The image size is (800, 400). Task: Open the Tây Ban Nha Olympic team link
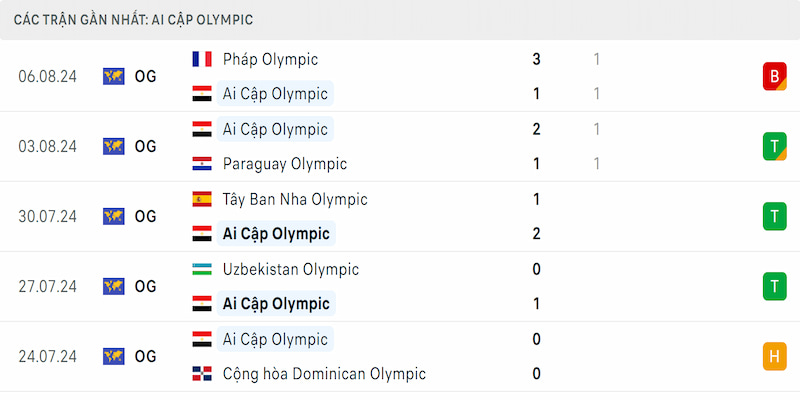tap(295, 199)
